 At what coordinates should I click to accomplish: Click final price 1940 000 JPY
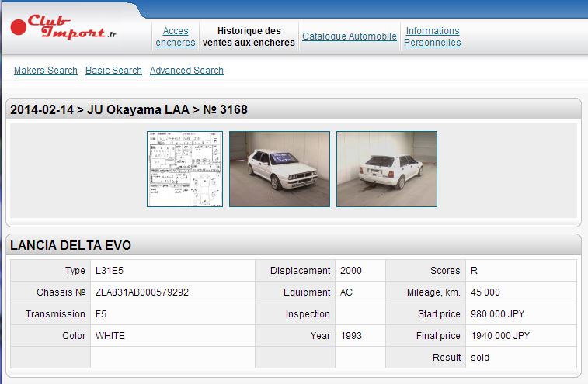pos(500,336)
